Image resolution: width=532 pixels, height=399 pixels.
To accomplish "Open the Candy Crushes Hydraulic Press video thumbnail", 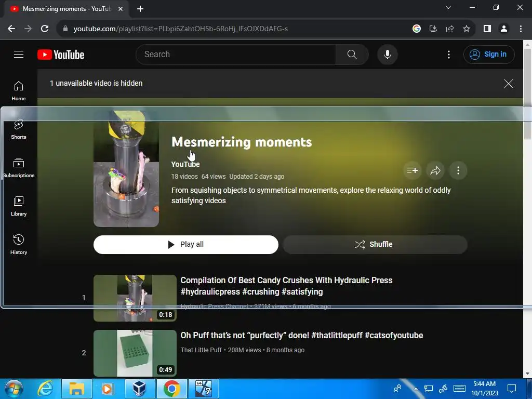I will 135,298.
